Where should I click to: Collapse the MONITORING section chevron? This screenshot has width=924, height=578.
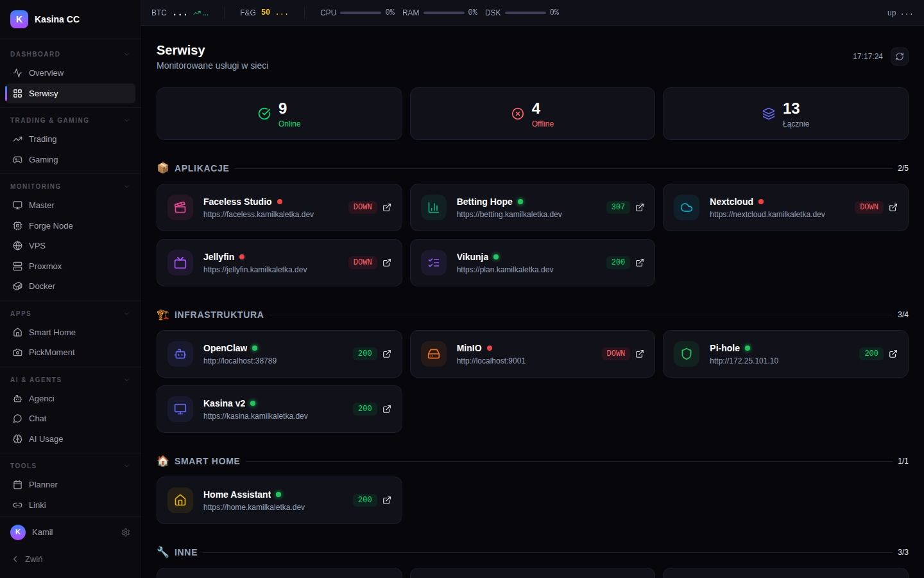click(x=126, y=186)
